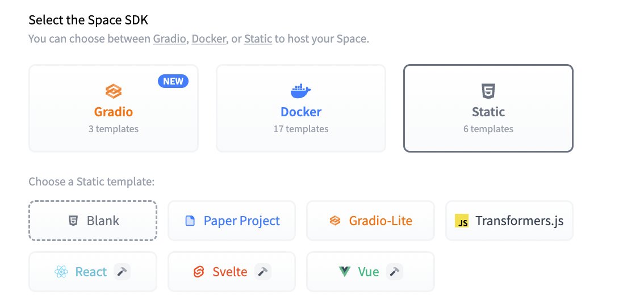Viewport: 644px width, 304px height.
Task: Click the HTML5 icon in Static card
Action: (488, 91)
